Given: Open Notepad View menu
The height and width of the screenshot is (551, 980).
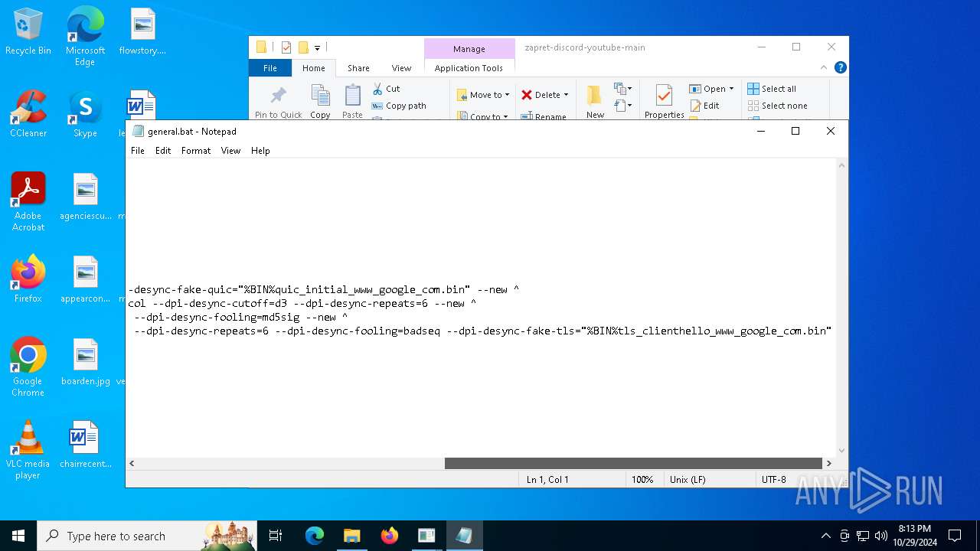Looking at the screenshot, I should pos(231,151).
